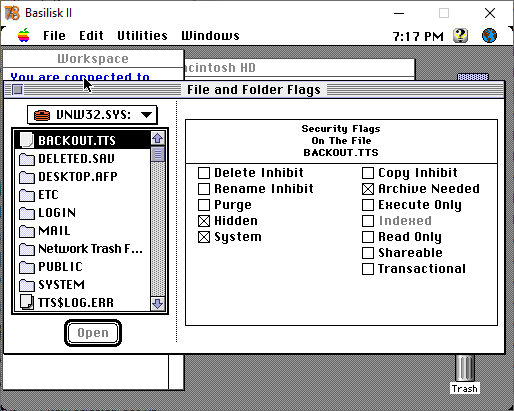This screenshot has width=514, height=411.
Task: Click the ETC folder icon
Action: 27,195
